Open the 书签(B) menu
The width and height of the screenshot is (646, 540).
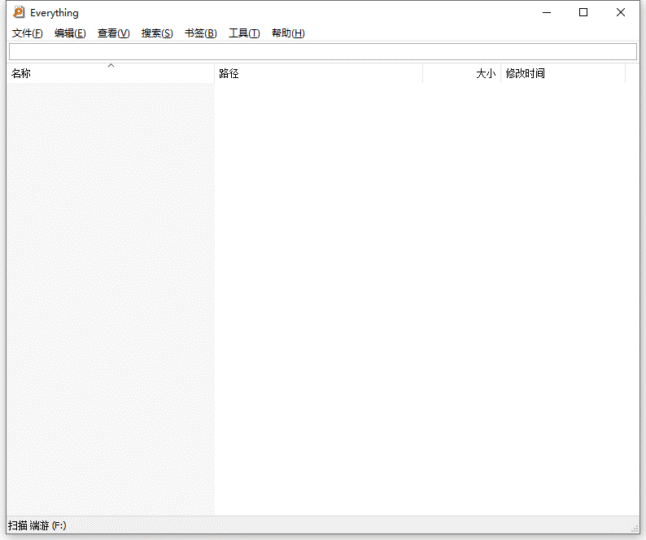pos(200,33)
